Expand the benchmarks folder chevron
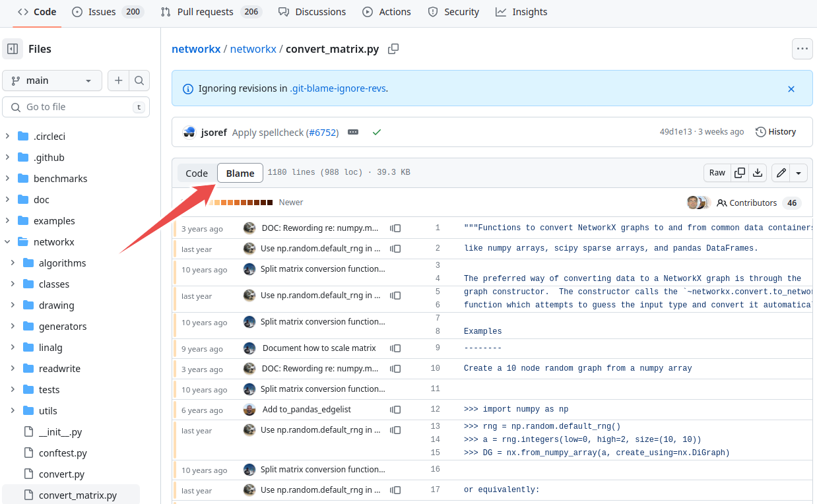Image resolution: width=817 pixels, height=504 pixels. [x=7, y=179]
